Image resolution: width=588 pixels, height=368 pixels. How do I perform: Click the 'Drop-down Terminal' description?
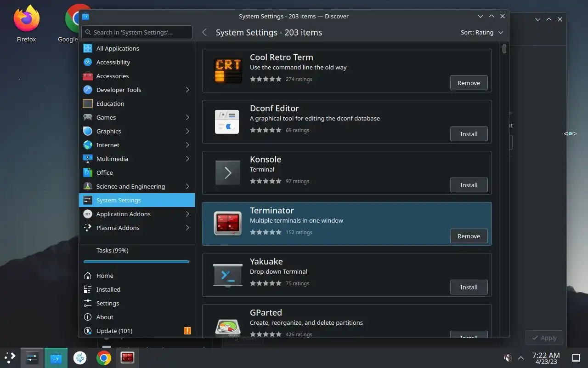click(278, 271)
